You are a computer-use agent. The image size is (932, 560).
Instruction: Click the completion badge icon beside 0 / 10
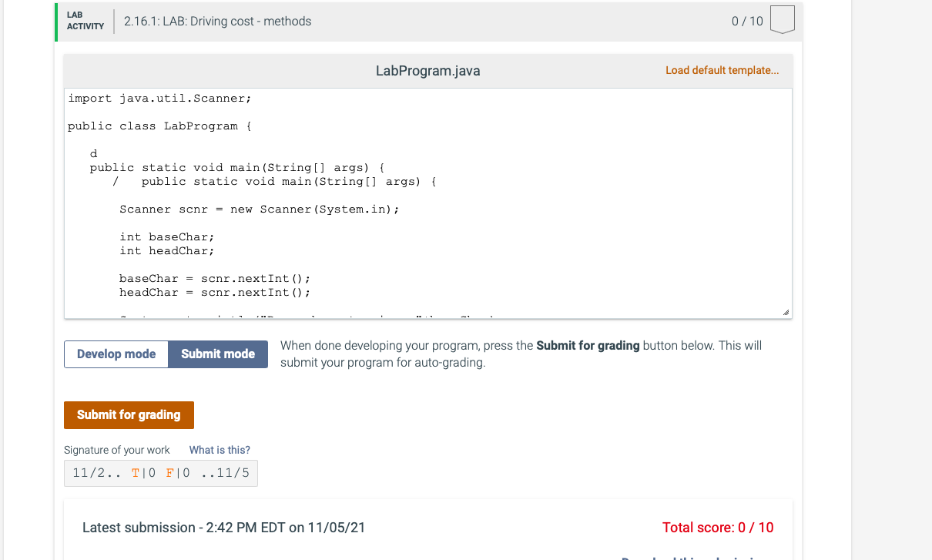[782, 21]
